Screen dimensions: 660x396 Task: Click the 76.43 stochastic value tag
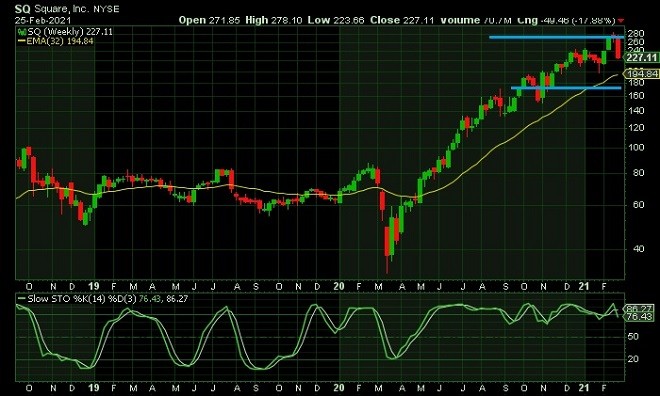click(x=639, y=316)
